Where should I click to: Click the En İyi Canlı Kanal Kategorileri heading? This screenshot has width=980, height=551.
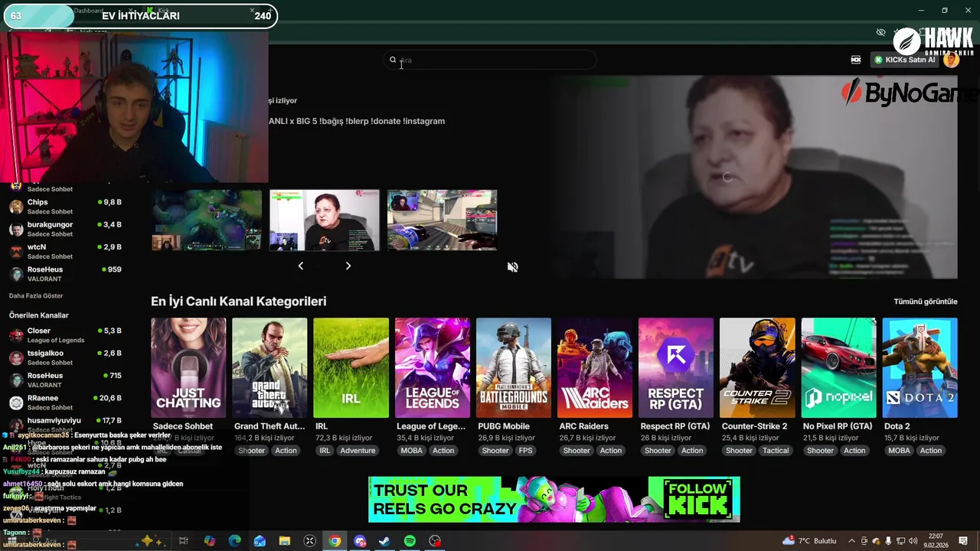(239, 302)
